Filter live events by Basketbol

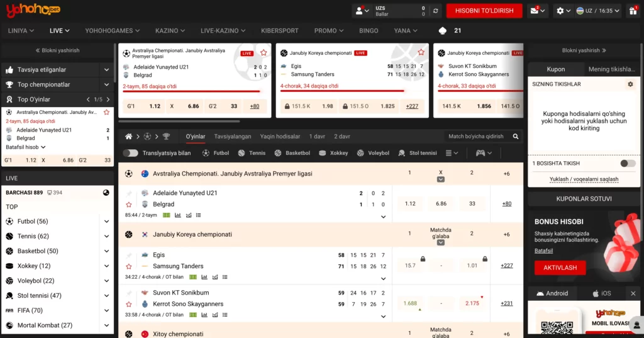click(292, 153)
